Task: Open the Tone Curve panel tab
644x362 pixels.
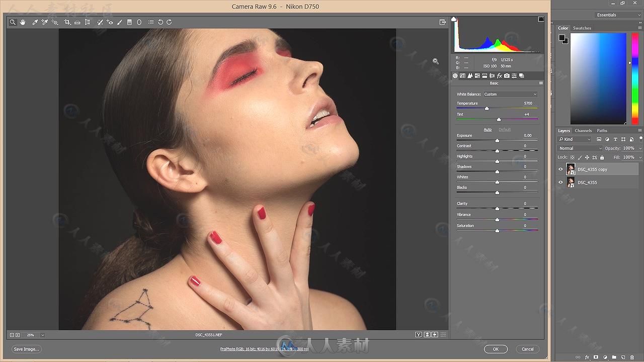Action: (x=462, y=76)
